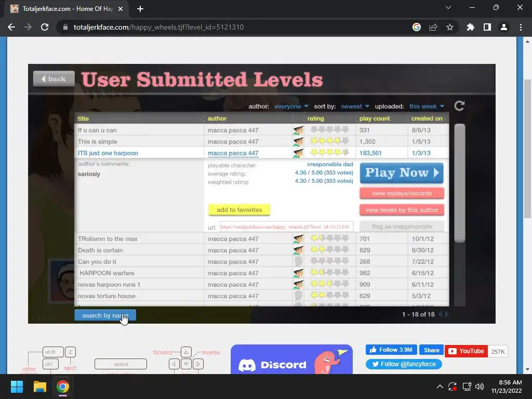Open the Chrome profile avatar
Screen dimensions: 532x399
[x=504, y=27]
